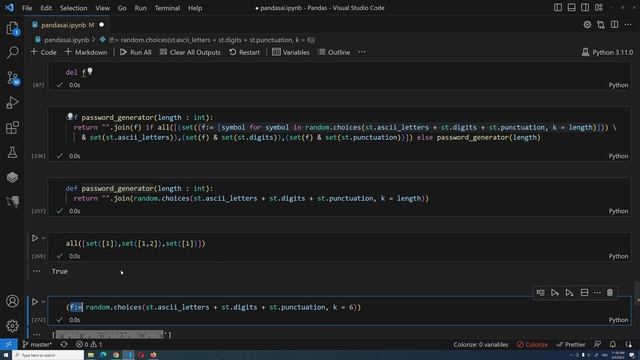Open the Explorer view in activity bar
This screenshot has width=640, height=360.
tap(12, 28)
